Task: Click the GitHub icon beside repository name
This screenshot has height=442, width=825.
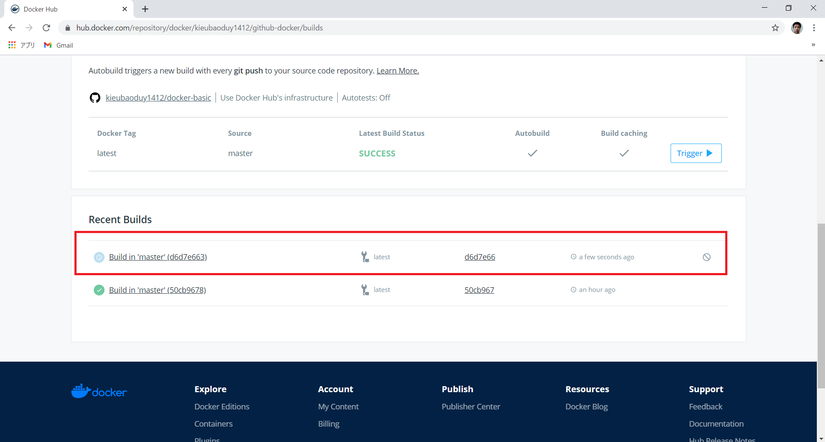Action: pos(95,98)
